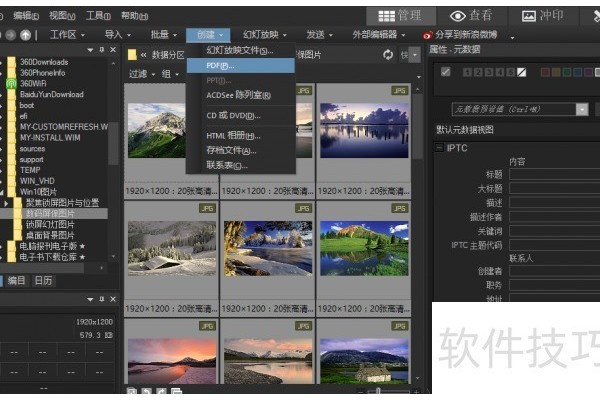Select the purple lake dusk thumbnail

[x=364, y=130]
